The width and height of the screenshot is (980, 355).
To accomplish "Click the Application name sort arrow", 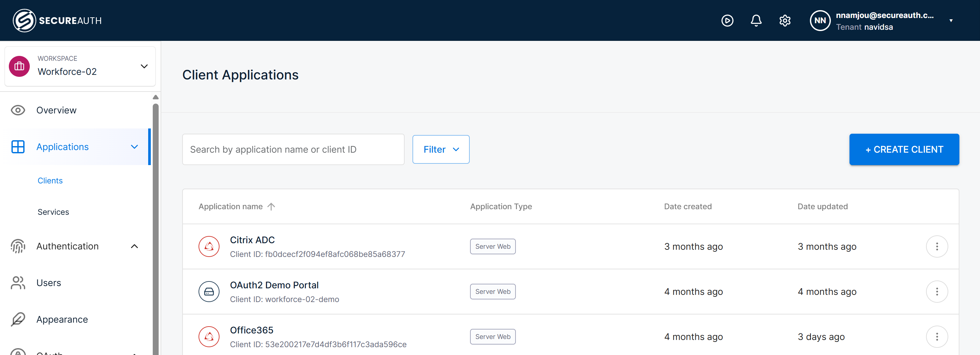I will click(x=271, y=206).
